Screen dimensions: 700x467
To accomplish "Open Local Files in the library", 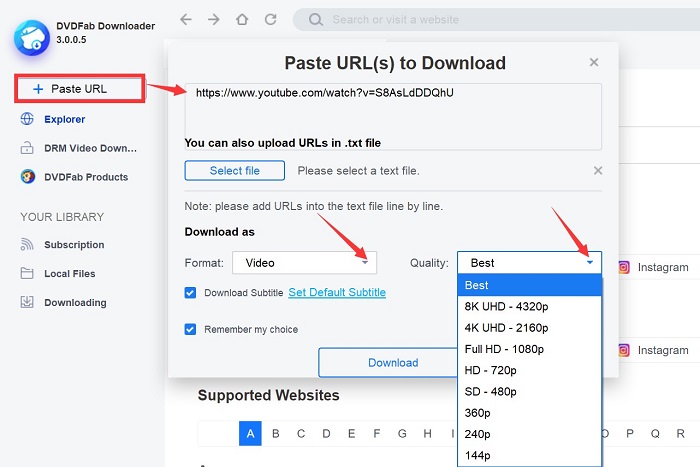I will point(70,274).
